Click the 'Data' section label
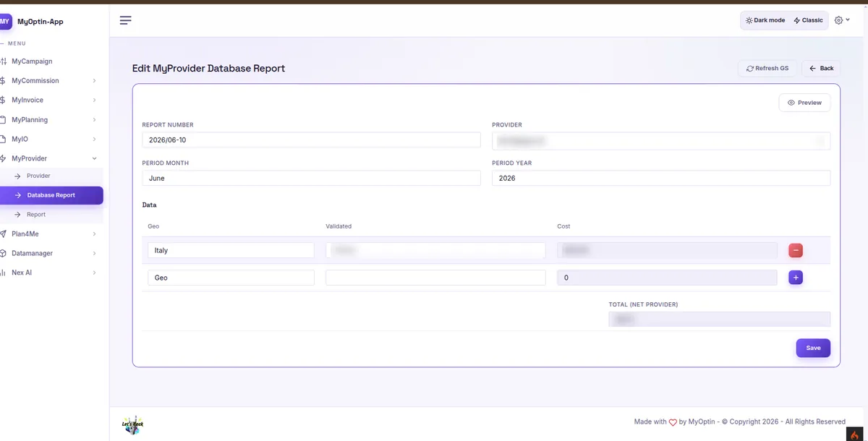868x441 pixels. [x=150, y=205]
